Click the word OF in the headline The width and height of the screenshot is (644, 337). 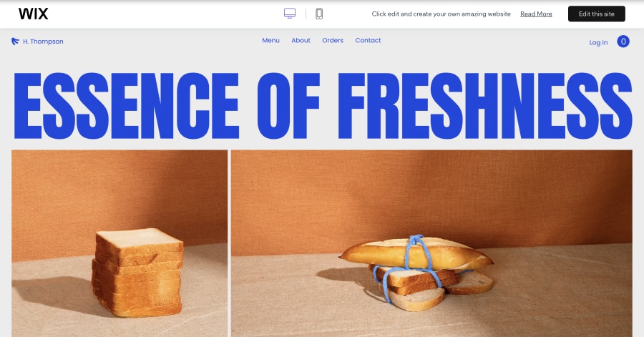(x=288, y=106)
